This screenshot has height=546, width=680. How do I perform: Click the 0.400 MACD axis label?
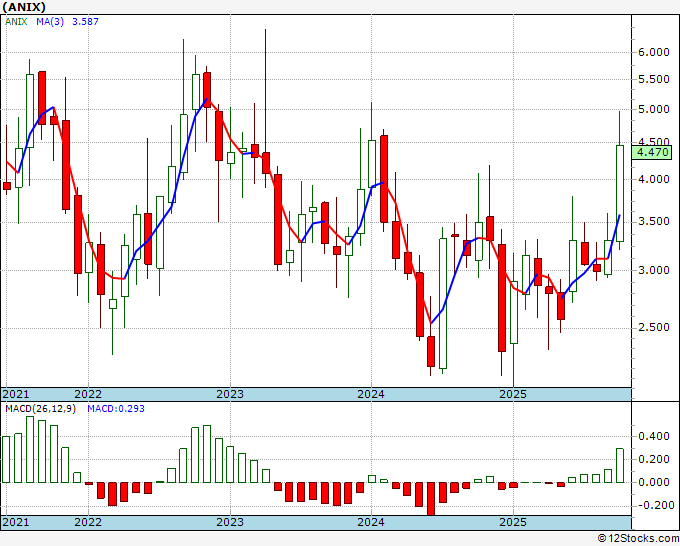[x=654, y=436]
